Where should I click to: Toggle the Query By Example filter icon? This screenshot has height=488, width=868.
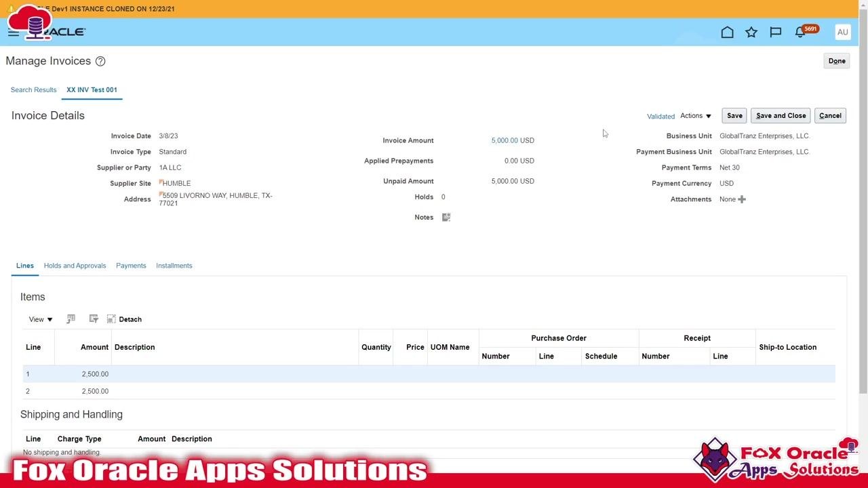click(94, 319)
